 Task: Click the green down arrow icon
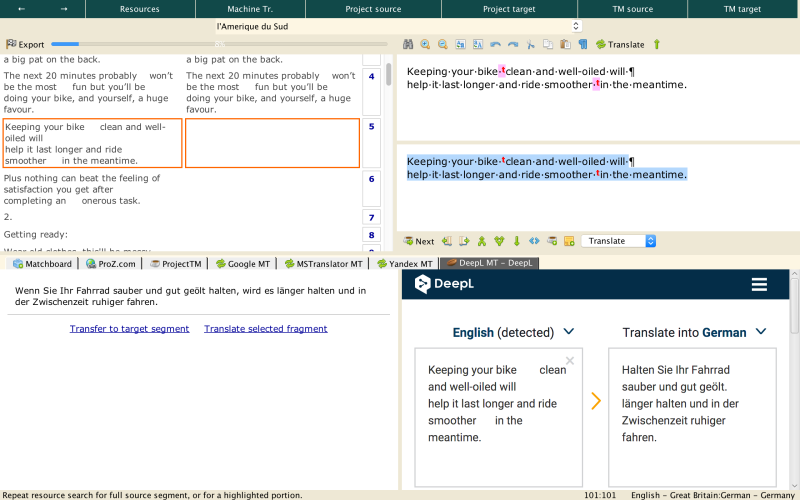point(516,241)
